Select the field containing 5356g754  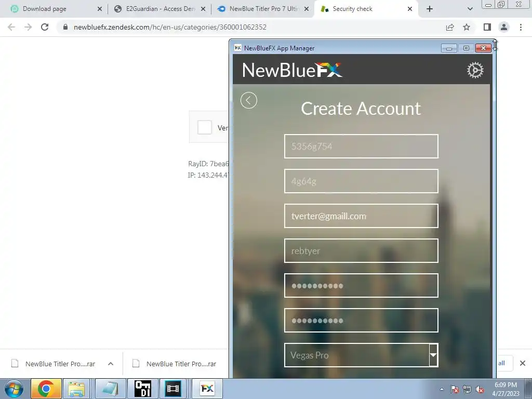(361, 146)
